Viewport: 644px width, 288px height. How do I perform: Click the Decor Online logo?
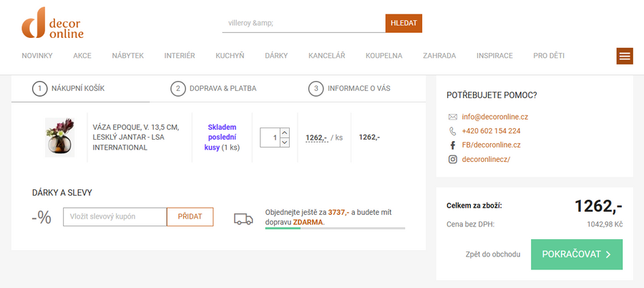click(x=53, y=23)
